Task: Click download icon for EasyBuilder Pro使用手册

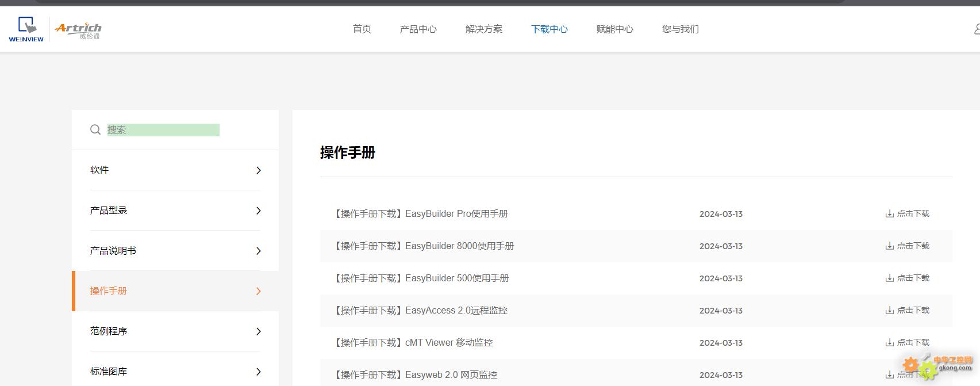Action: [x=889, y=213]
